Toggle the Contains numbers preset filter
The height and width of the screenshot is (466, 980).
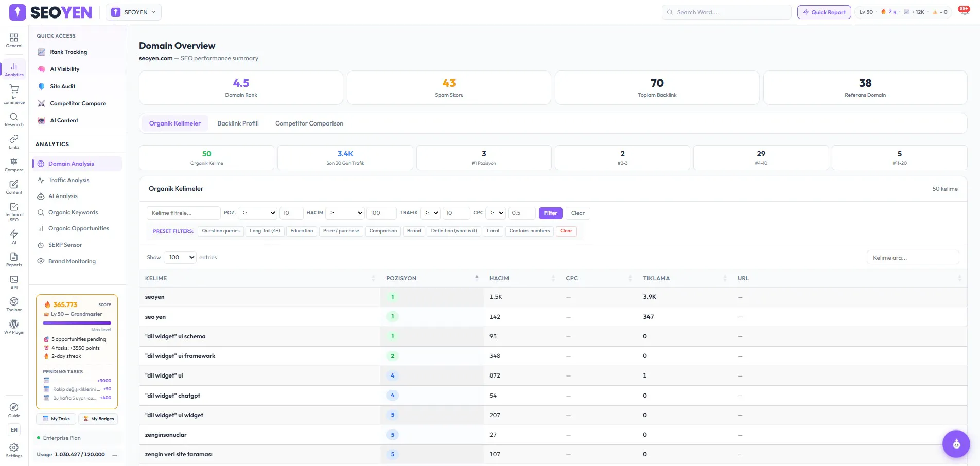(x=530, y=231)
